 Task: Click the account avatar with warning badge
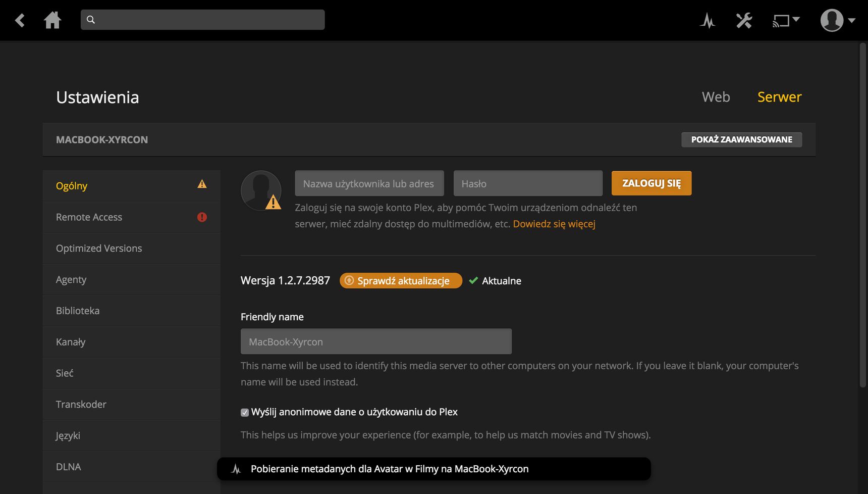click(261, 190)
